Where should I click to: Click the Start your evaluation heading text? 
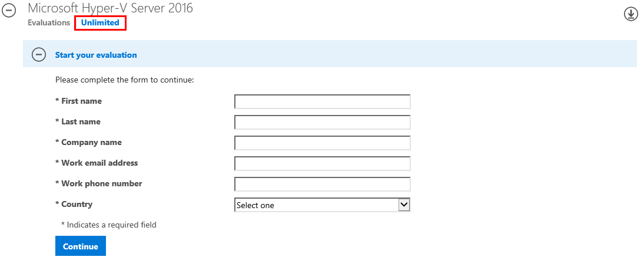pos(96,55)
